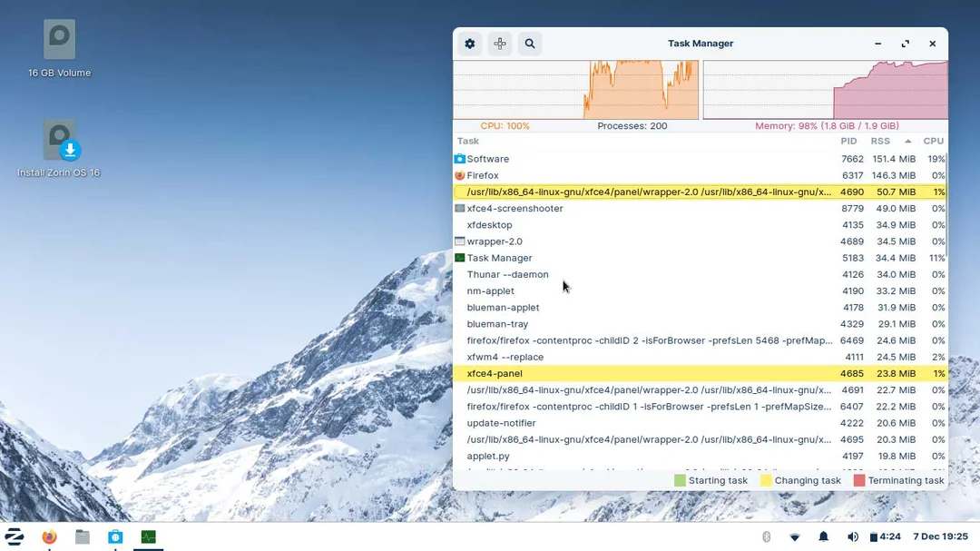Click the volume tray icon
The height and width of the screenshot is (551, 980).
pyautogui.click(x=852, y=536)
